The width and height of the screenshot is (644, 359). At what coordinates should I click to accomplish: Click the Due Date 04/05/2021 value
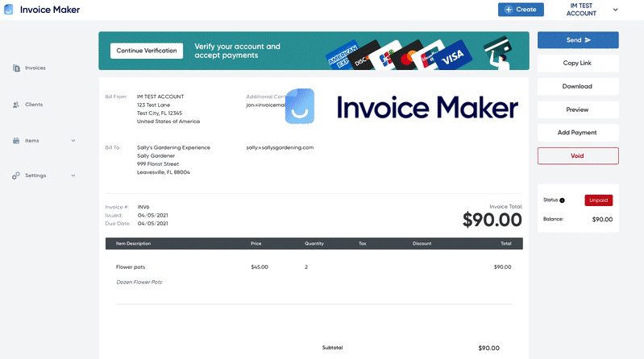[153, 224]
